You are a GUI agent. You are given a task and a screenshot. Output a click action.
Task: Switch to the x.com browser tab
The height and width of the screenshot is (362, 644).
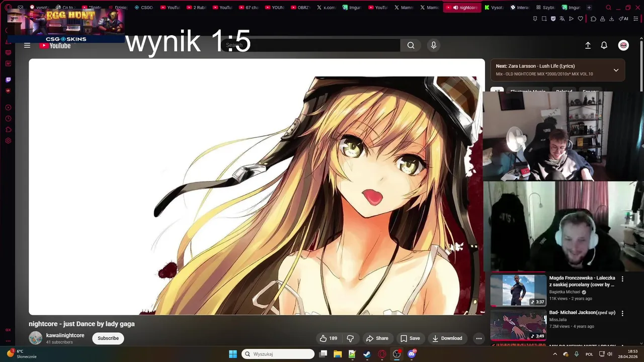(327, 8)
